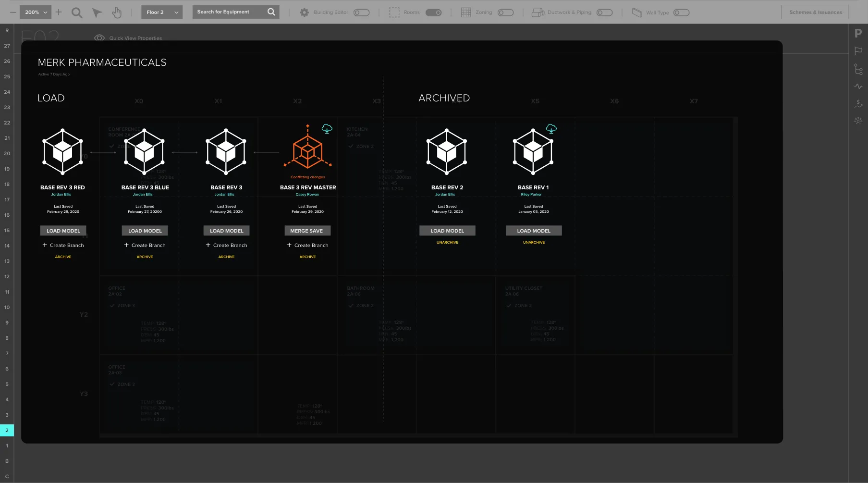Toggle the Building Editor switch
The height and width of the screenshot is (483, 868).
pyautogui.click(x=361, y=12)
